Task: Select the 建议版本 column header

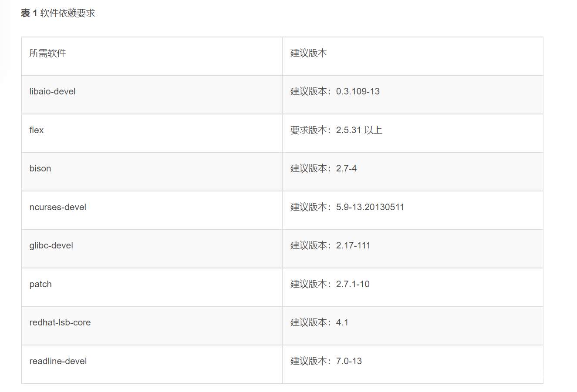Action: (309, 53)
